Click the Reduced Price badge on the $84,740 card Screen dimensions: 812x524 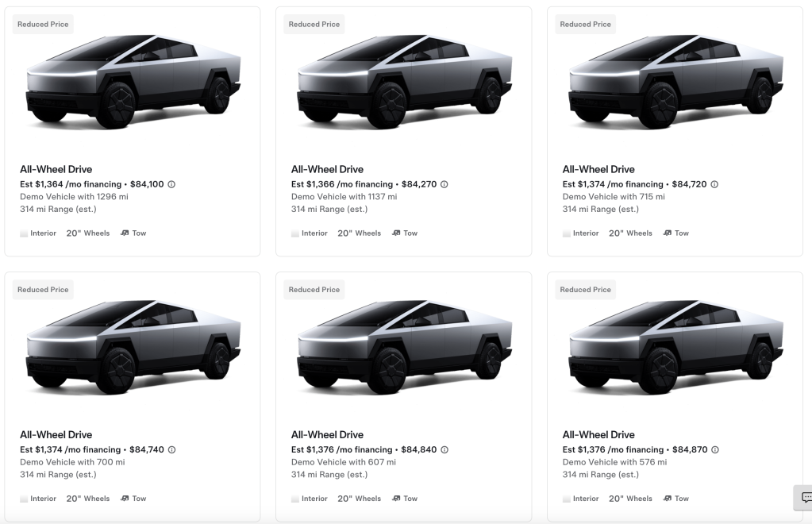pyautogui.click(x=43, y=290)
